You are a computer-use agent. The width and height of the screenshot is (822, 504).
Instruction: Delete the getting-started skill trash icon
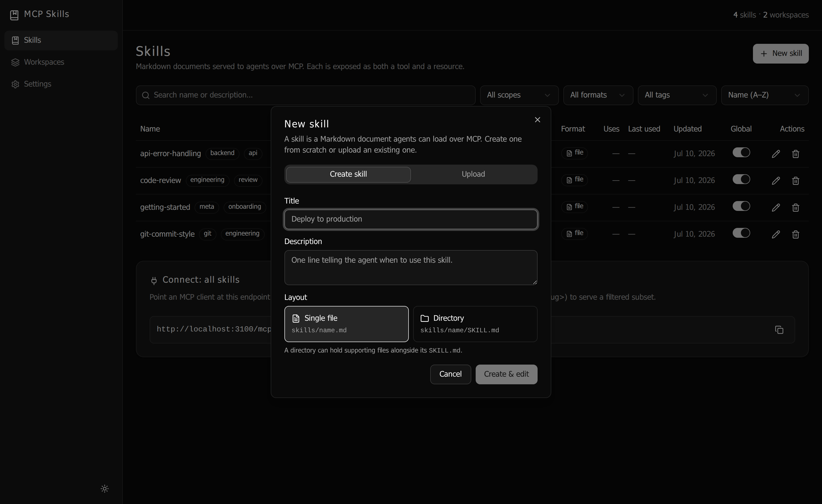pyautogui.click(x=795, y=207)
